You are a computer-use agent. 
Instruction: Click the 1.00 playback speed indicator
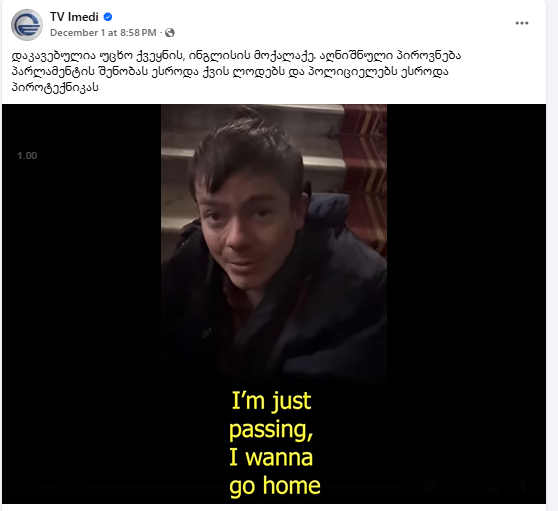pyautogui.click(x=27, y=156)
